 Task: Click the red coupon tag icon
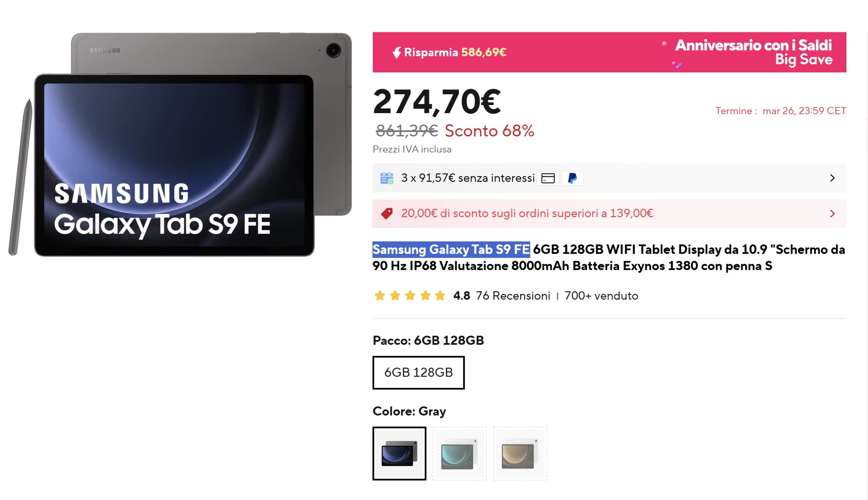[x=387, y=214]
